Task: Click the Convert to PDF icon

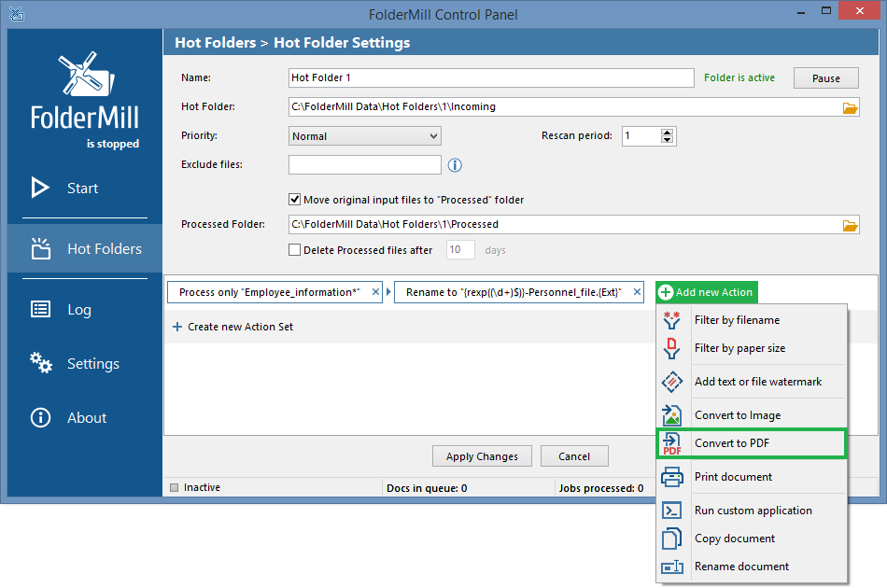Action: [x=671, y=444]
